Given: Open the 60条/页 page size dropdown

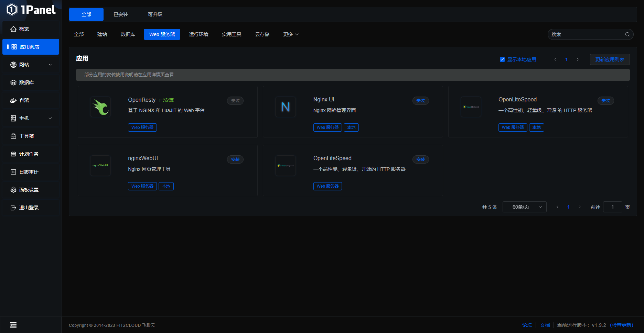Looking at the screenshot, I should 525,207.
